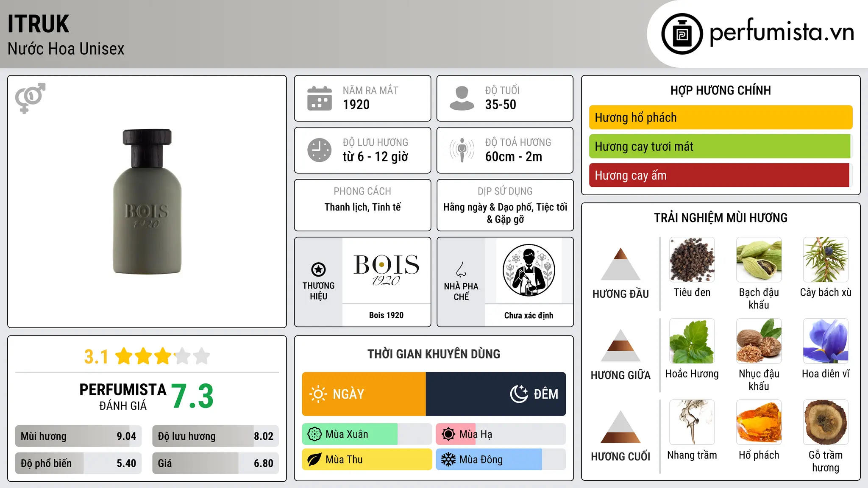Image resolution: width=868 pixels, height=488 pixels.
Task: Click the Độ lưu hương 8.02 score bar
Action: click(216, 436)
